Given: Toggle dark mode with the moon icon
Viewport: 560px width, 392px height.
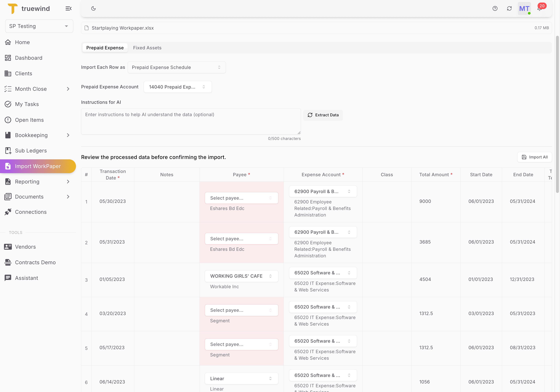Looking at the screenshot, I should pyautogui.click(x=93, y=8).
